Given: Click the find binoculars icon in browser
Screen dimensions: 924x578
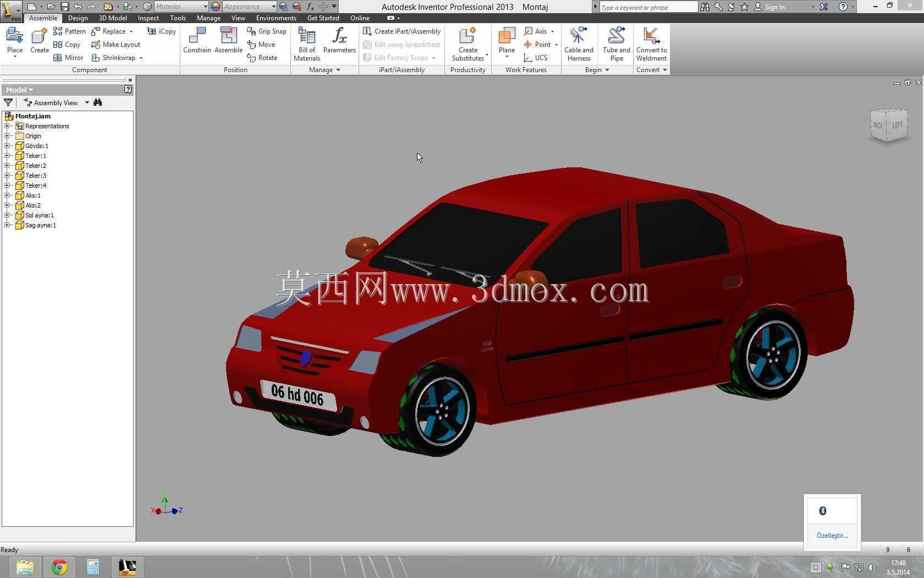Looking at the screenshot, I should click(x=97, y=102).
